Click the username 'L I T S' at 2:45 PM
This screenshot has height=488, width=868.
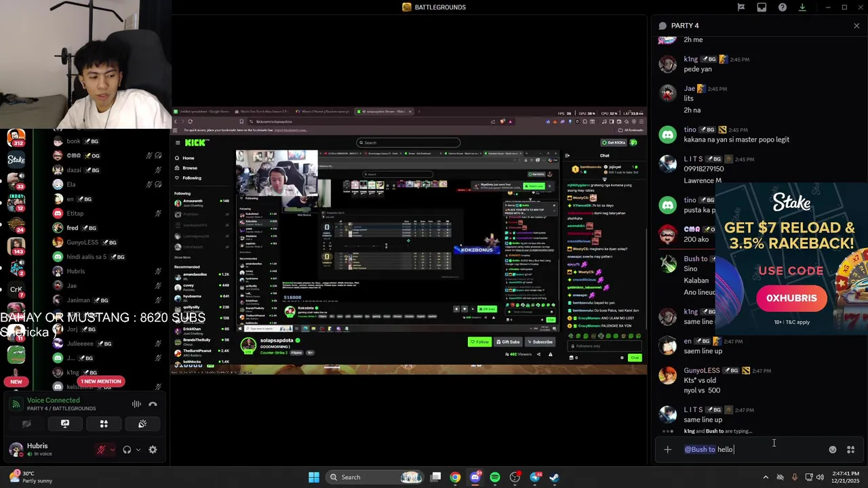pyautogui.click(x=693, y=159)
